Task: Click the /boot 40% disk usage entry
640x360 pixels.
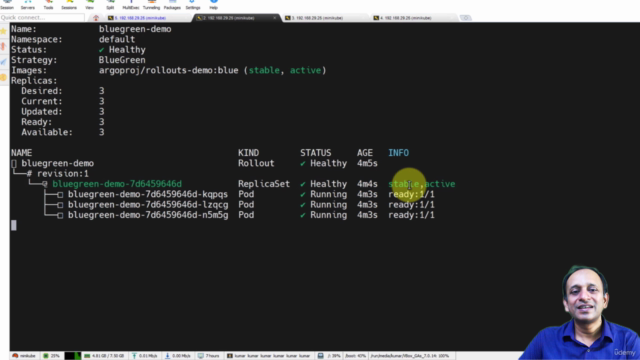Action: (x=356, y=356)
